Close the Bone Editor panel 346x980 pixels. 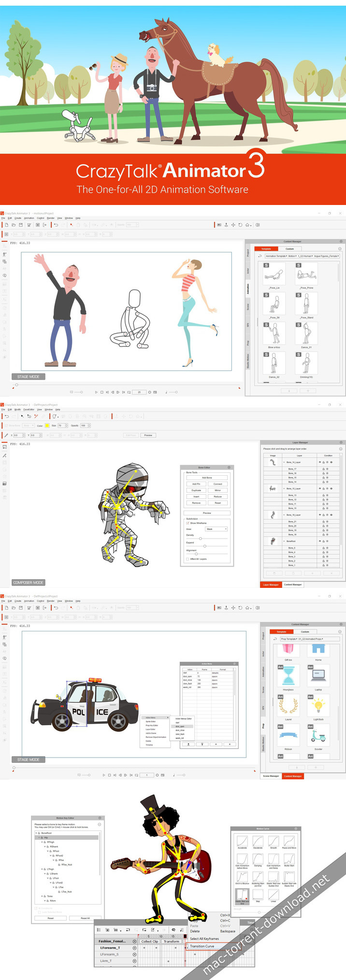point(229,468)
